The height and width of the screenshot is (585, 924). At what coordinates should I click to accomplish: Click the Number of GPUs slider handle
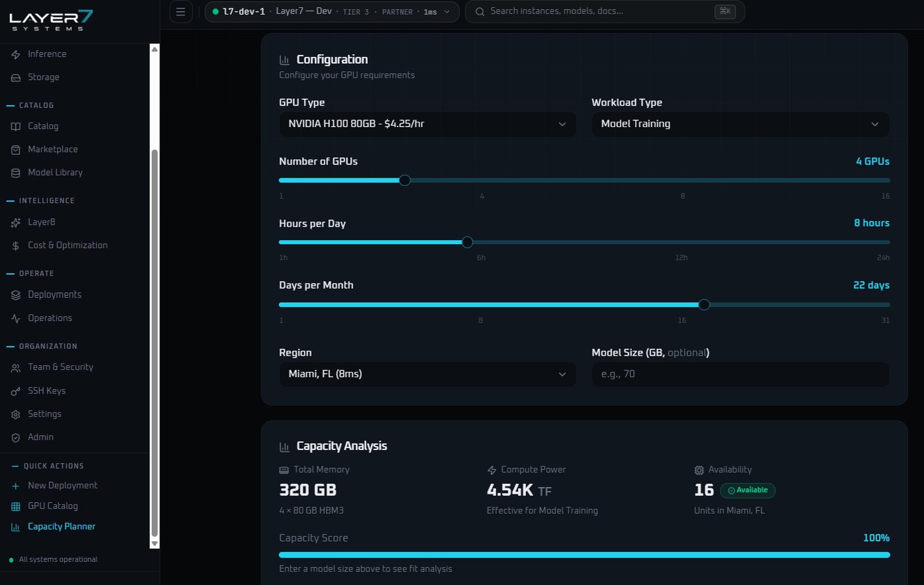coord(405,180)
